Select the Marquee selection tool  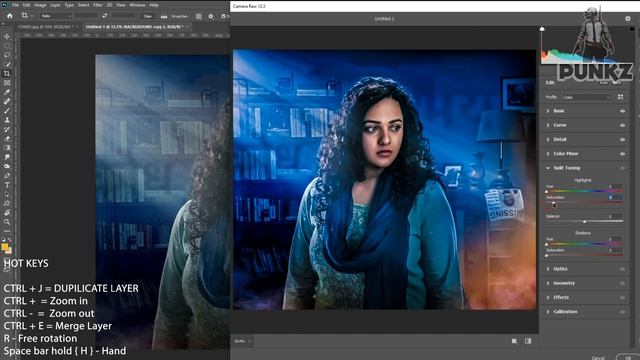(7, 46)
